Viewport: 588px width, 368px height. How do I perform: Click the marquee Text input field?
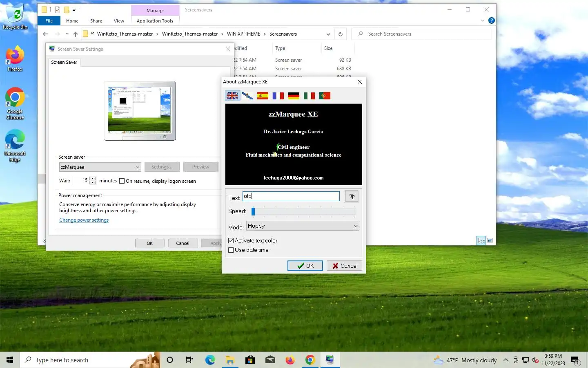pos(291,196)
